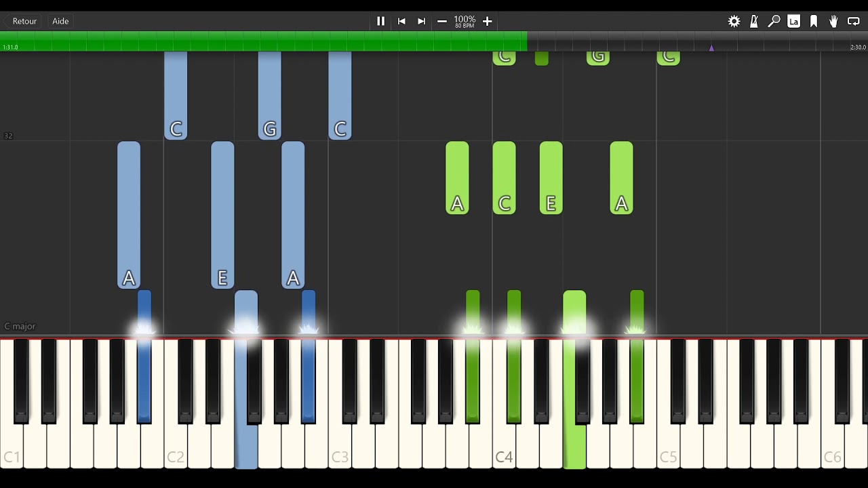Click the C3 white key on keyboard
Image resolution: width=868 pixels, height=488 pixels.
click(x=340, y=447)
